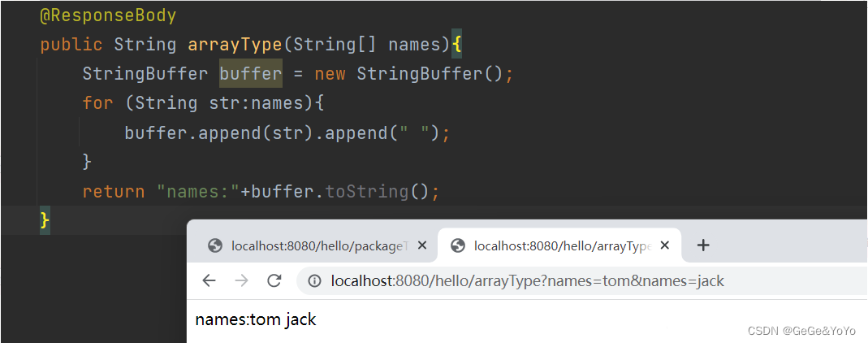Viewport: 868px width, 343px height.
Task: Open a new browser tab
Action: [702, 245]
